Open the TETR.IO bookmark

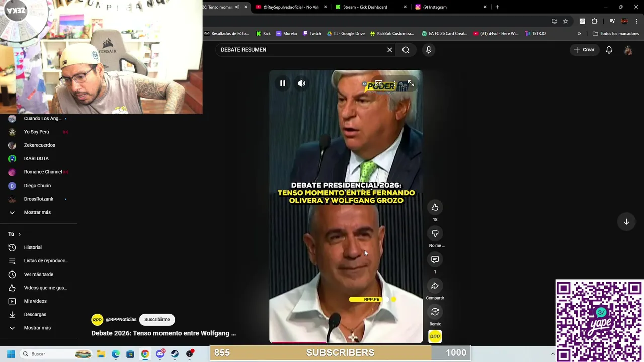pos(535,34)
